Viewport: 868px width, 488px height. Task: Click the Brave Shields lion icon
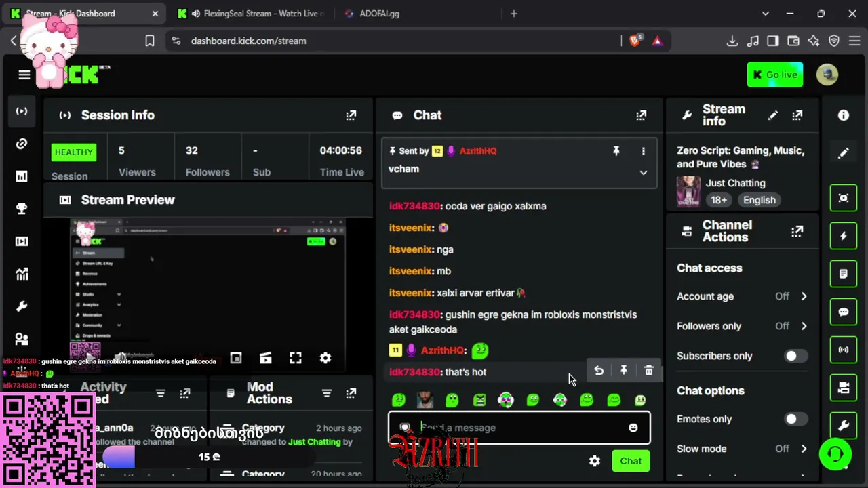pos(635,41)
